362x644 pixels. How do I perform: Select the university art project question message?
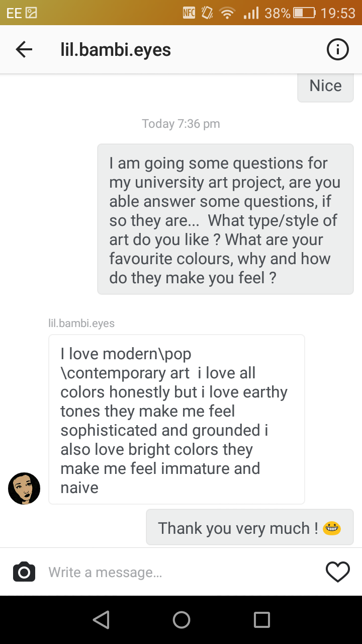coord(225,219)
